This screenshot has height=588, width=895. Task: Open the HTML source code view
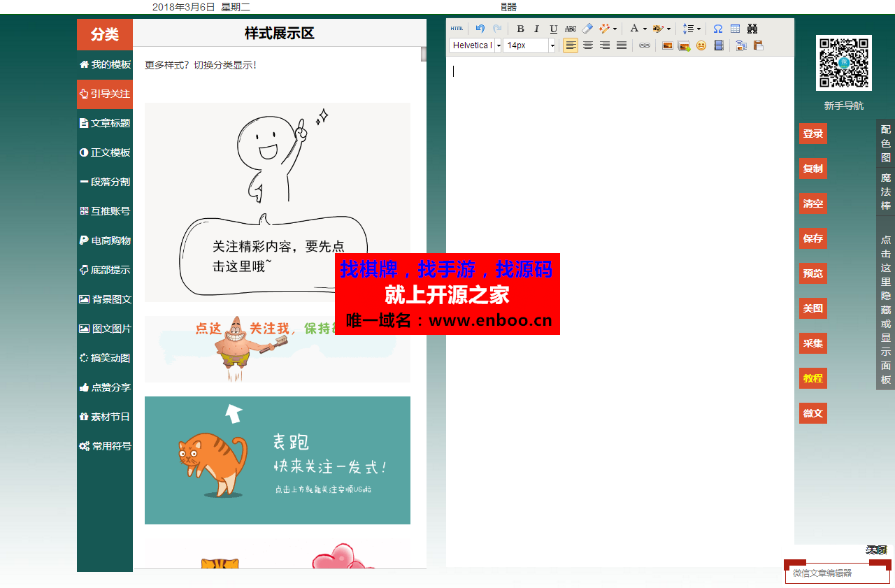click(457, 29)
